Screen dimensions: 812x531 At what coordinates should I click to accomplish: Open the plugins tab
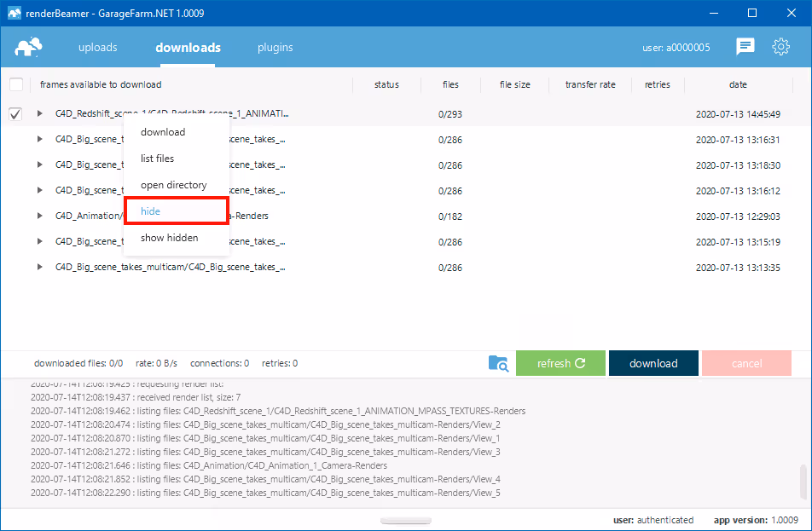coord(275,48)
